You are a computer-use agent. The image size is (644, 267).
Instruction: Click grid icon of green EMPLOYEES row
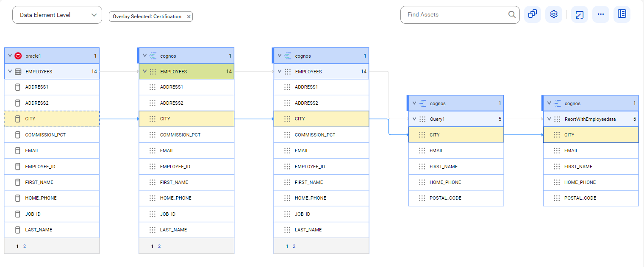[153, 72]
